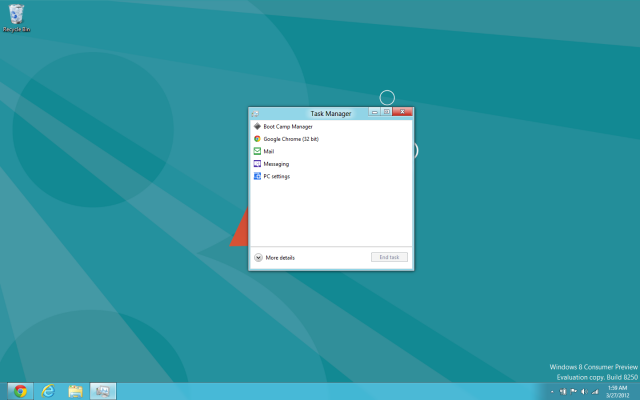Select Messaging in Task Manager

coord(276,163)
